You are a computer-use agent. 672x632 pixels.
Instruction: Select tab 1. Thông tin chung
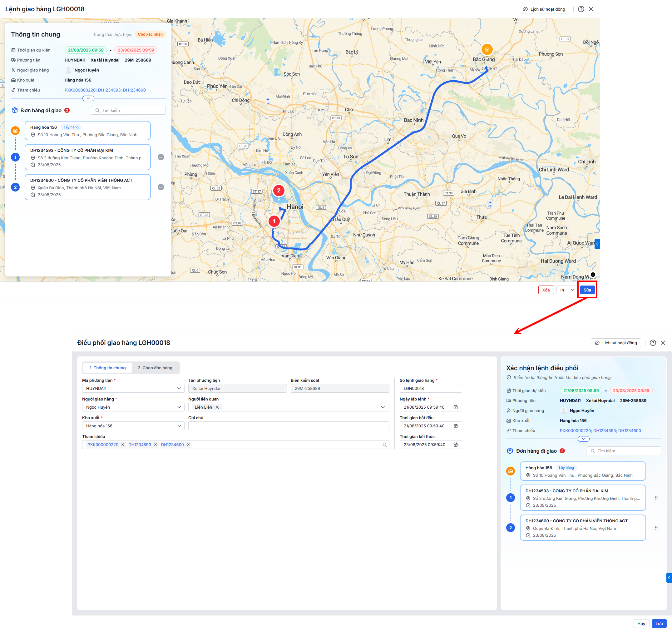coord(107,368)
